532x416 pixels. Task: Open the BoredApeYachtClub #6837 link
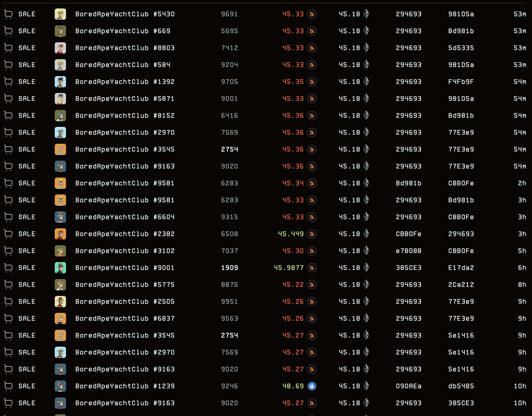click(x=125, y=318)
